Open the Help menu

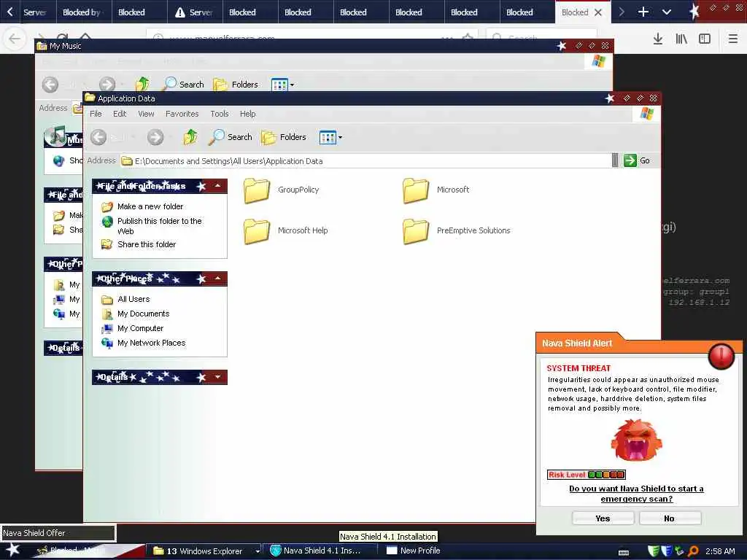(x=247, y=114)
